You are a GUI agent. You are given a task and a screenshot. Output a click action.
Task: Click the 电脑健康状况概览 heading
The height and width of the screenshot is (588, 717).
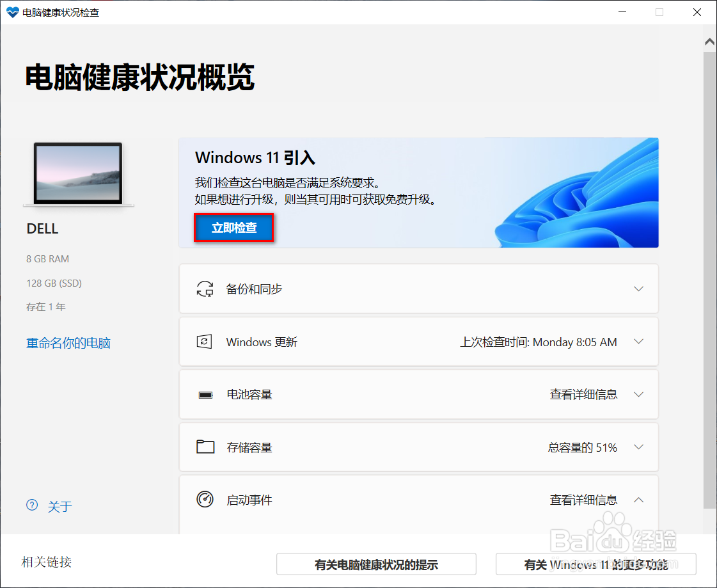click(x=140, y=77)
